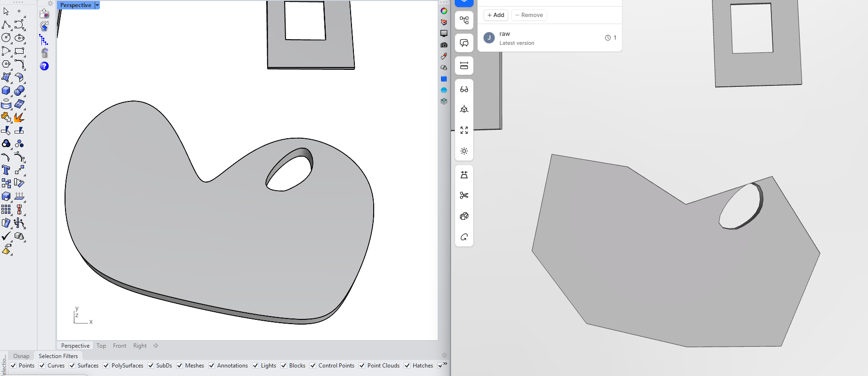Click the orange Explode tool
This screenshot has width=868, height=376.
pos(19,117)
